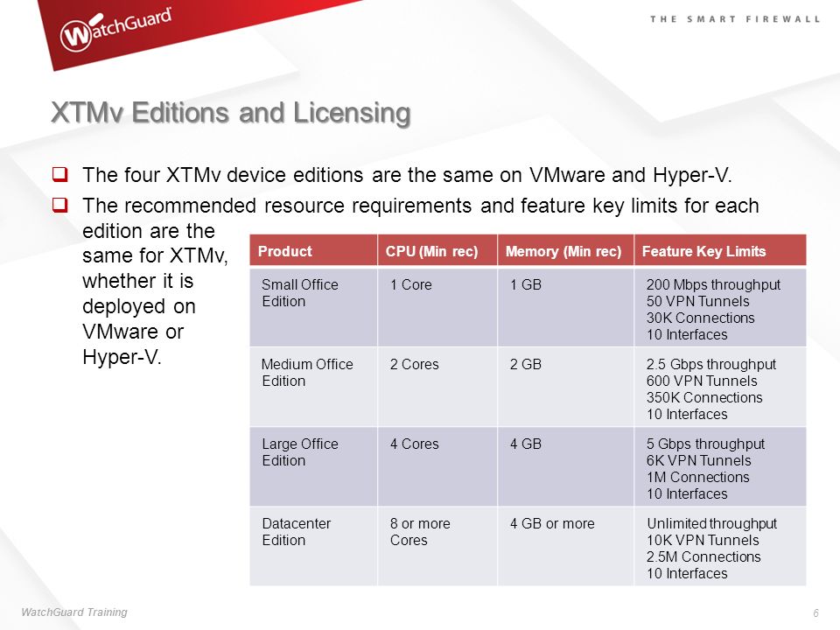Select the slide title XTMv Editions and Licensing
Viewport: 840px width, 630px height.
coord(231,113)
